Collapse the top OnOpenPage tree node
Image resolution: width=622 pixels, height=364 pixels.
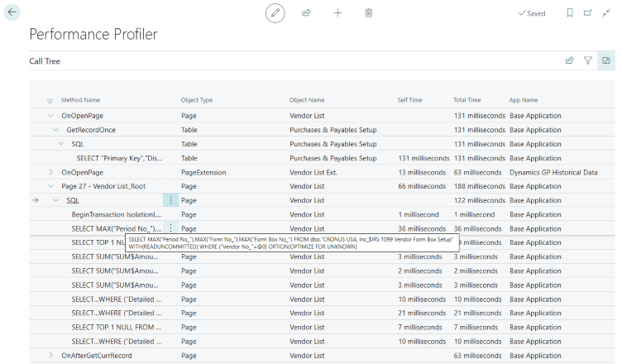pyautogui.click(x=51, y=116)
